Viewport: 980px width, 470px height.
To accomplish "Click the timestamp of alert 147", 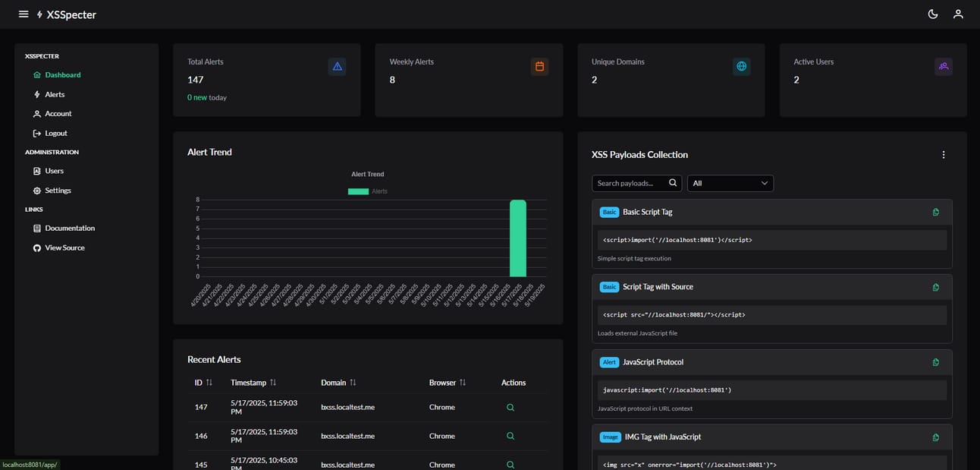I will pos(264,408).
